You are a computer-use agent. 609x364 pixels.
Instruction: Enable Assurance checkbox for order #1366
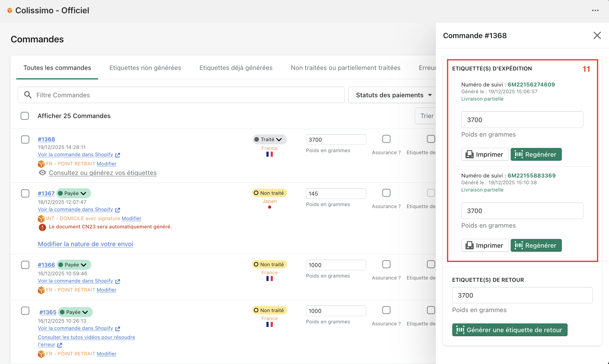click(386, 264)
